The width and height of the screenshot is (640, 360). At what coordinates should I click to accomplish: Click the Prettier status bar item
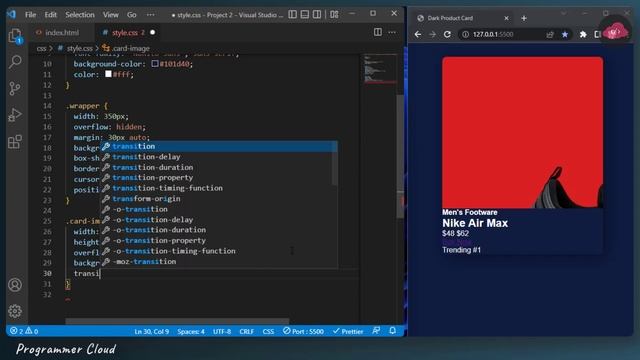pos(348,331)
